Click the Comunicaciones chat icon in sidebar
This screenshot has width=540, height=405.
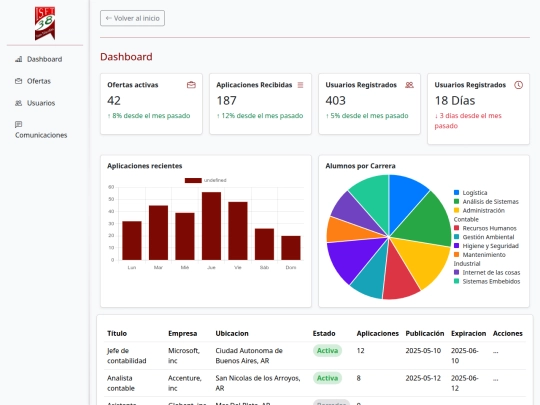click(x=19, y=124)
